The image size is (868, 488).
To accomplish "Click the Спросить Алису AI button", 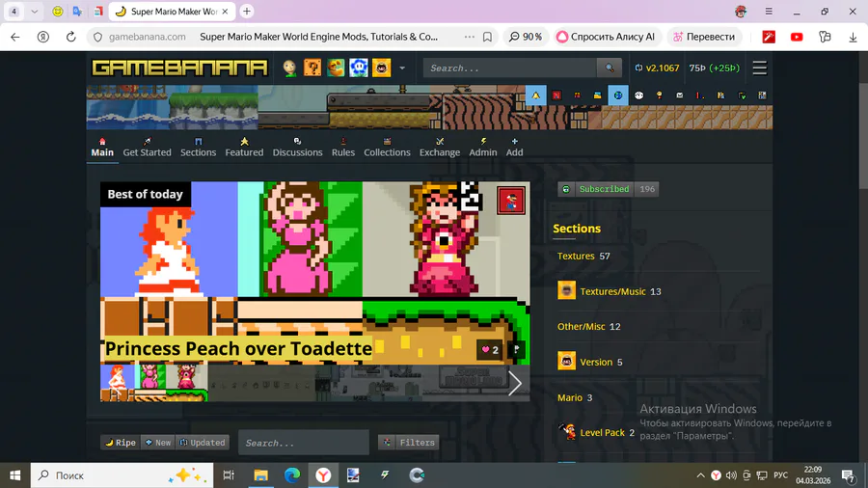I will coord(606,37).
